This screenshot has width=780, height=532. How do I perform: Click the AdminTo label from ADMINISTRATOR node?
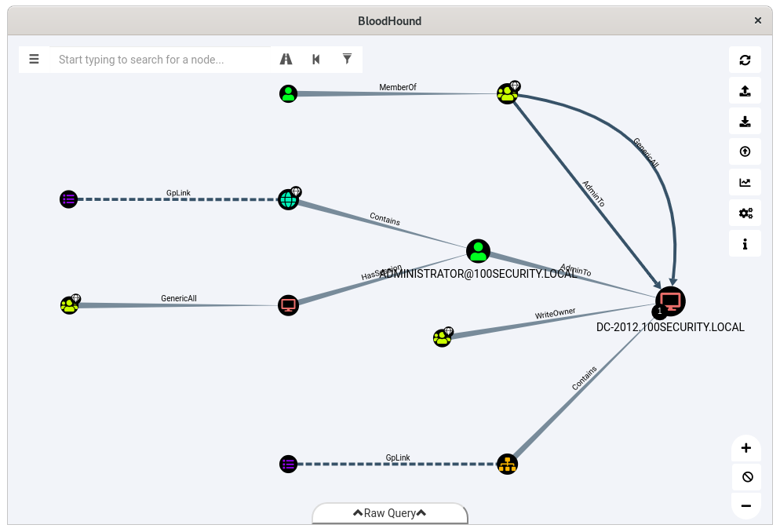click(575, 270)
